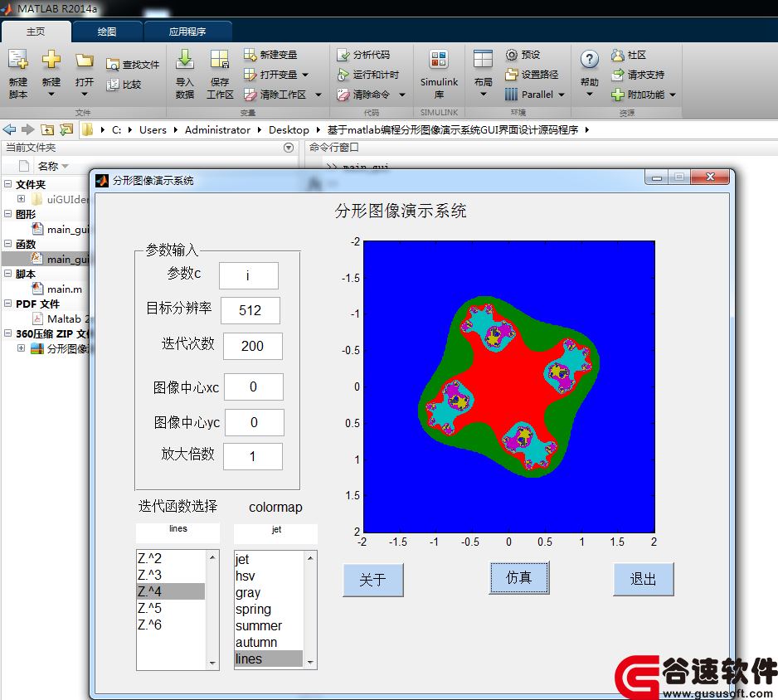Open Preferences (预设) gear icon
778x700 pixels.
[x=512, y=55]
